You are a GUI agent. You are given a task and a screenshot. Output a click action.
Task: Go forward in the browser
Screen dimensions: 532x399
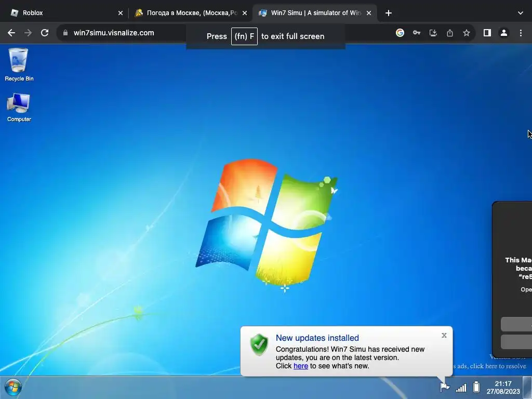click(x=28, y=33)
